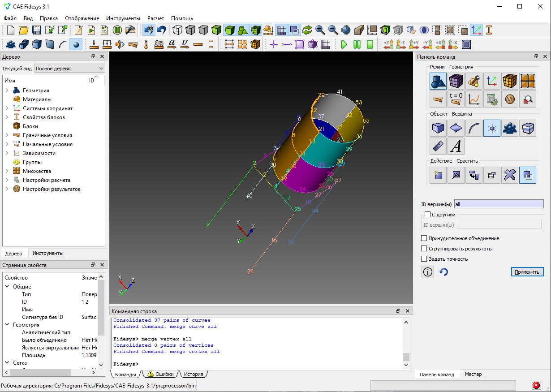Select the mesh mode purple cube icon
The height and width of the screenshot is (392, 551).
click(456, 82)
